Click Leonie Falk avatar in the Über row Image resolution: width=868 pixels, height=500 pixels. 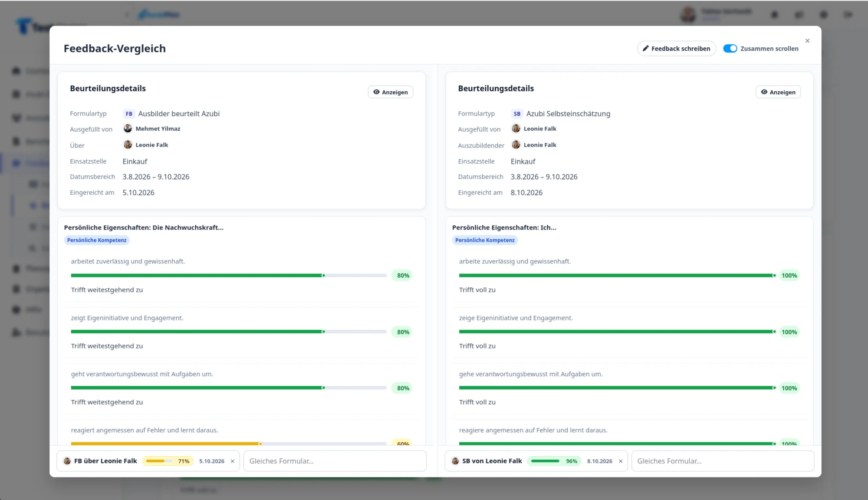pyautogui.click(x=128, y=145)
